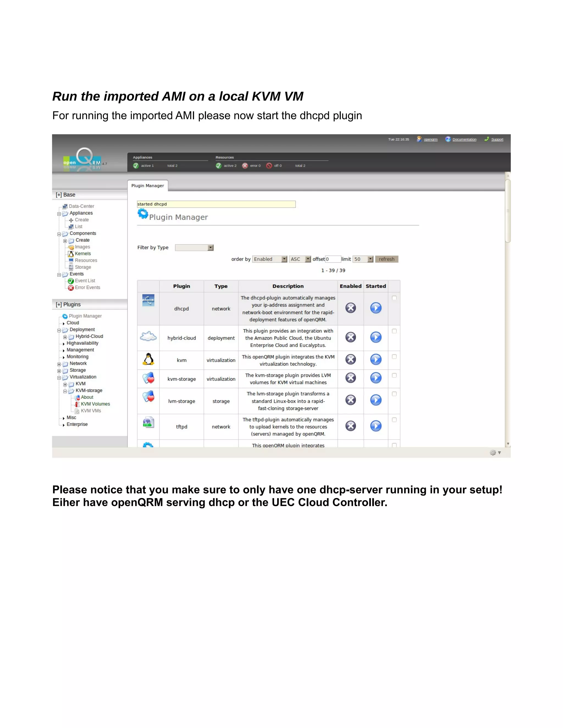Viewport: 563px width, 728px height.
Task: Click the offset input field
Action: (x=333, y=259)
